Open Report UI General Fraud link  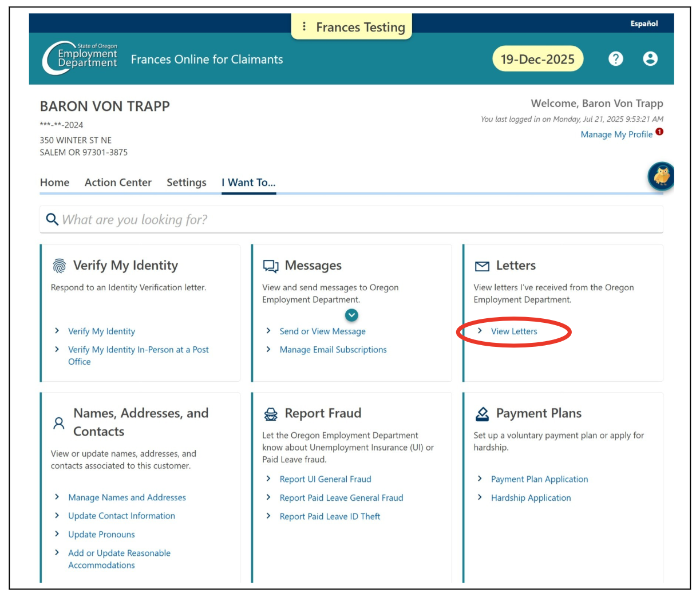click(325, 479)
